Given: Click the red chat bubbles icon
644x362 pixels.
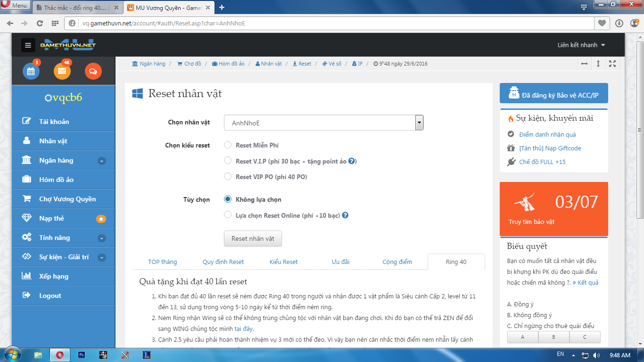Looking at the screenshot, I should pyautogui.click(x=93, y=71).
